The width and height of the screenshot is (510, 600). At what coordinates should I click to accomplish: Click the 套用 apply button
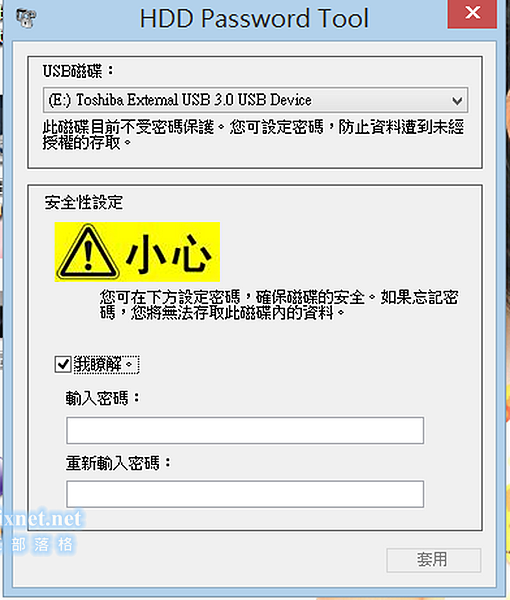(x=433, y=560)
